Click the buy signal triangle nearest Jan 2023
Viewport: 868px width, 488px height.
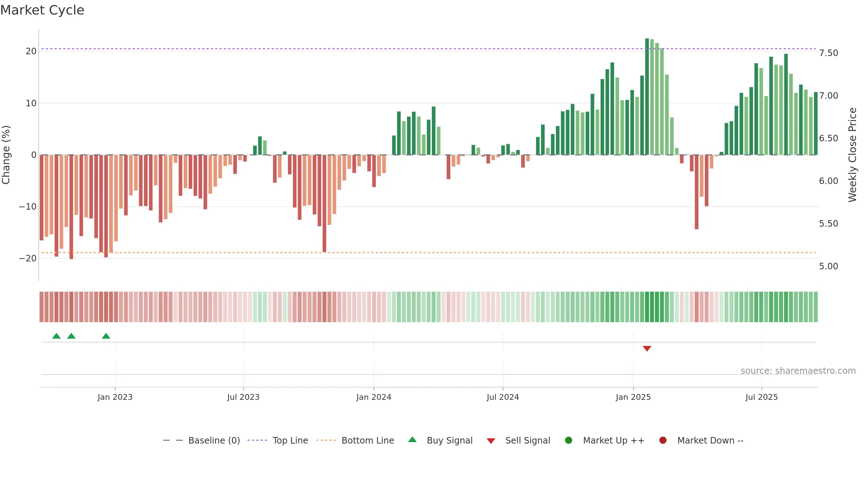point(106,336)
